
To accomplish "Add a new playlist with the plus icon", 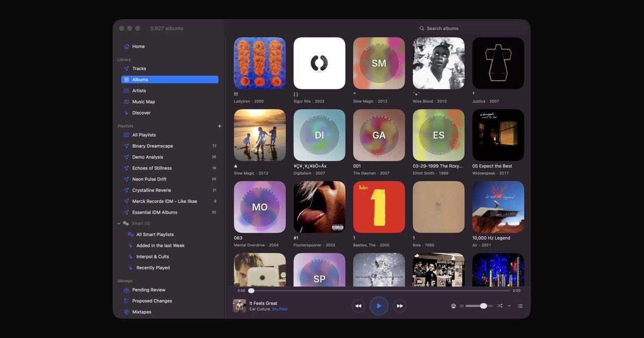I will click(219, 126).
